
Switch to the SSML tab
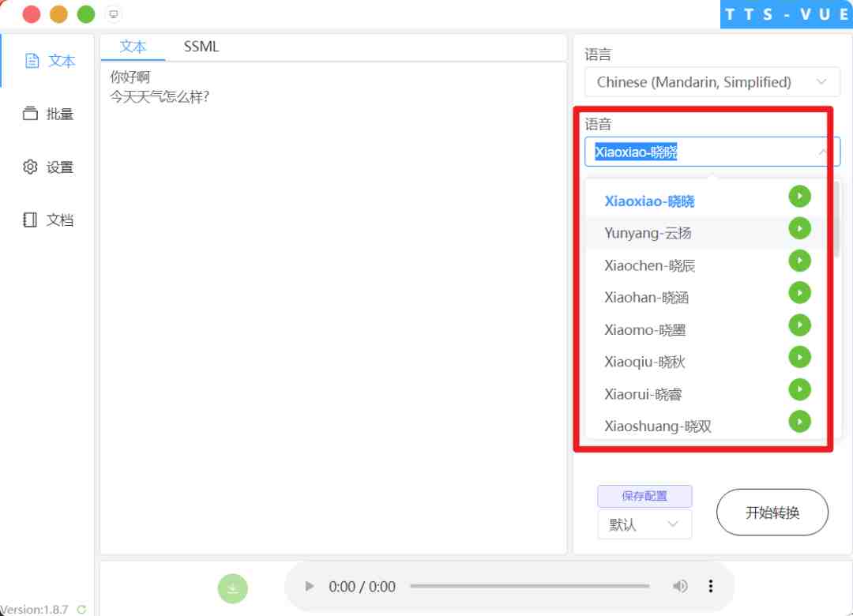pos(201,47)
